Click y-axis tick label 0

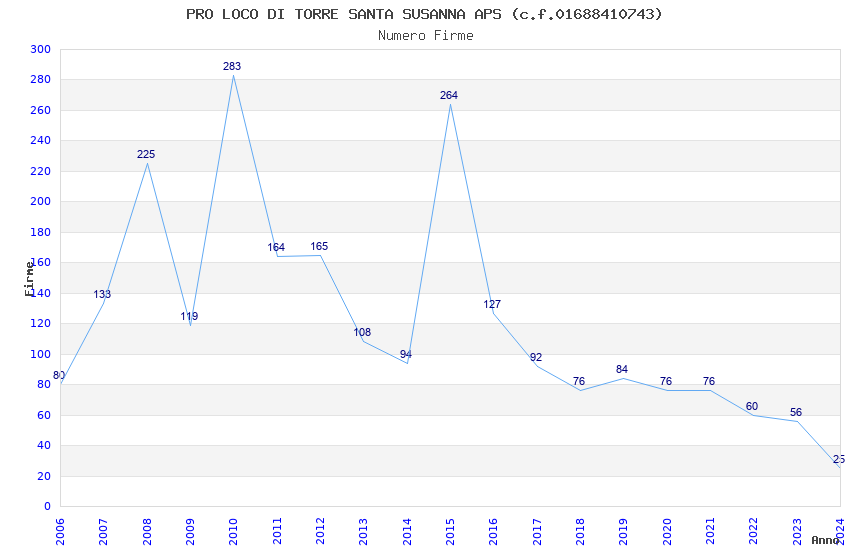coord(48,506)
